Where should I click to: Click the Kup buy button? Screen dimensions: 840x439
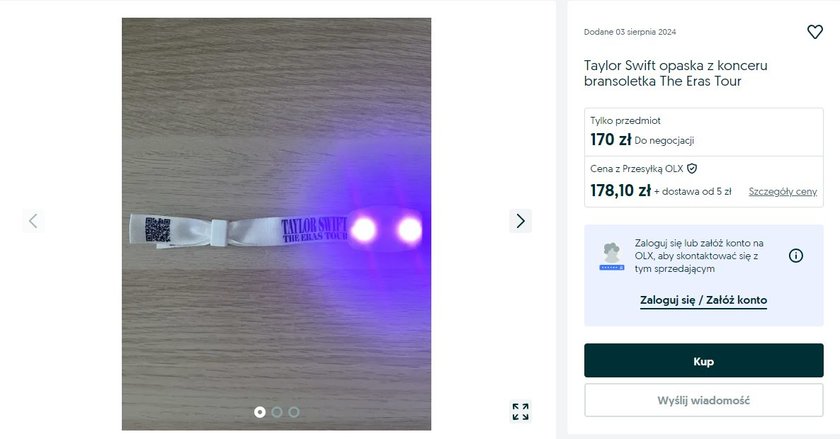click(x=703, y=361)
